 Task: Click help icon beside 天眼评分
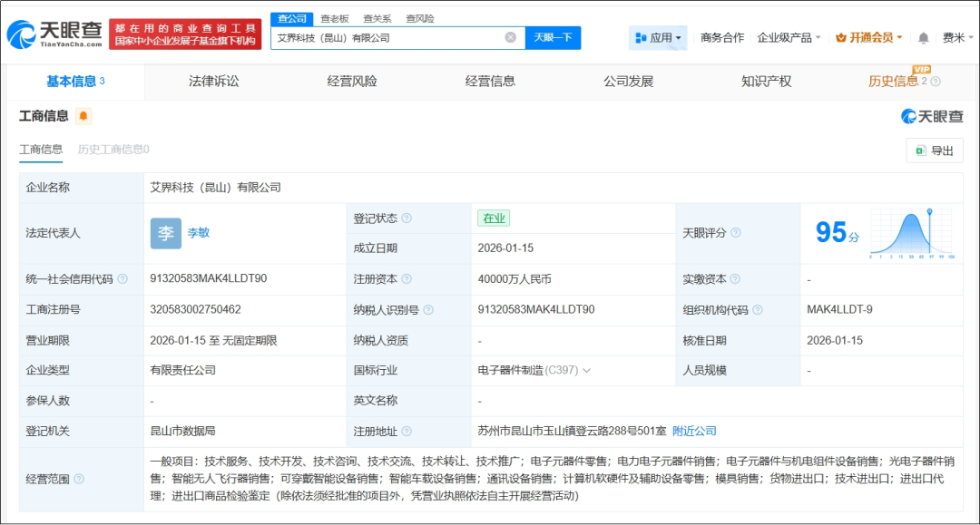coord(735,233)
